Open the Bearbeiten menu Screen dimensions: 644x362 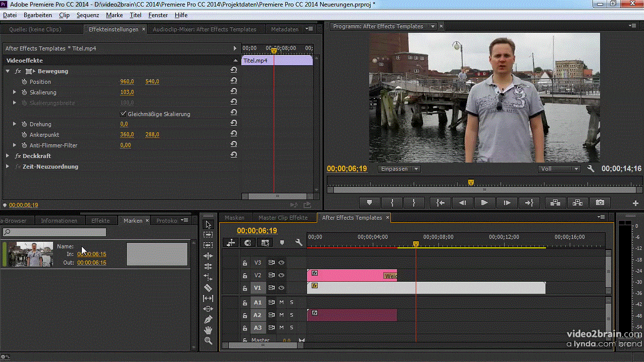point(38,15)
